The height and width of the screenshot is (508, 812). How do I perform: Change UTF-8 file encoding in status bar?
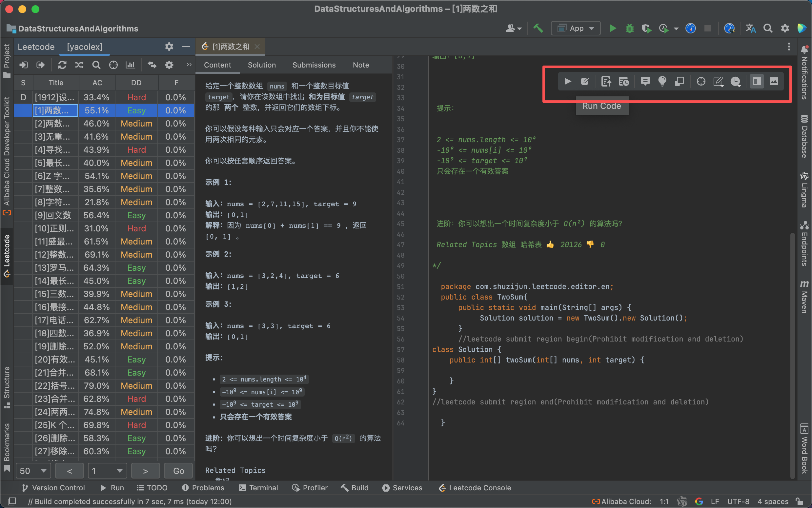click(738, 501)
